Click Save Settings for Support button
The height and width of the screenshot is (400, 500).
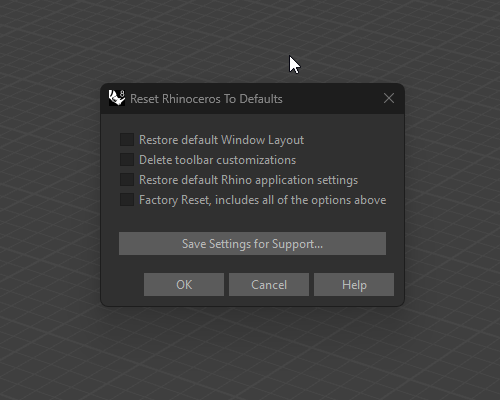[252, 244]
